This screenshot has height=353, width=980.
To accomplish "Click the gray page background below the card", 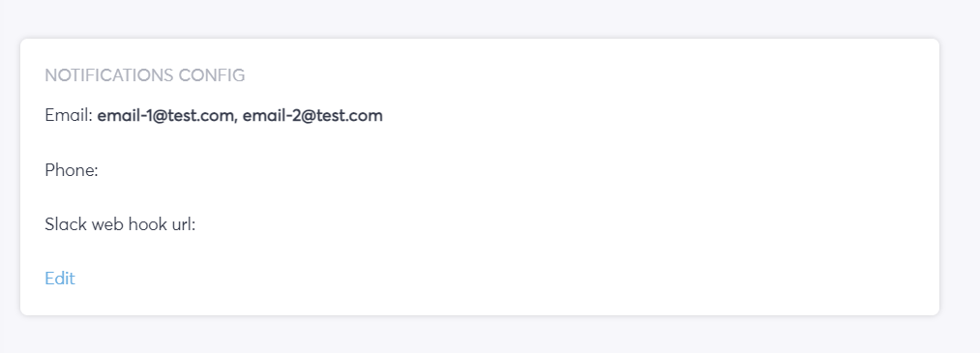I will pos(490,335).
